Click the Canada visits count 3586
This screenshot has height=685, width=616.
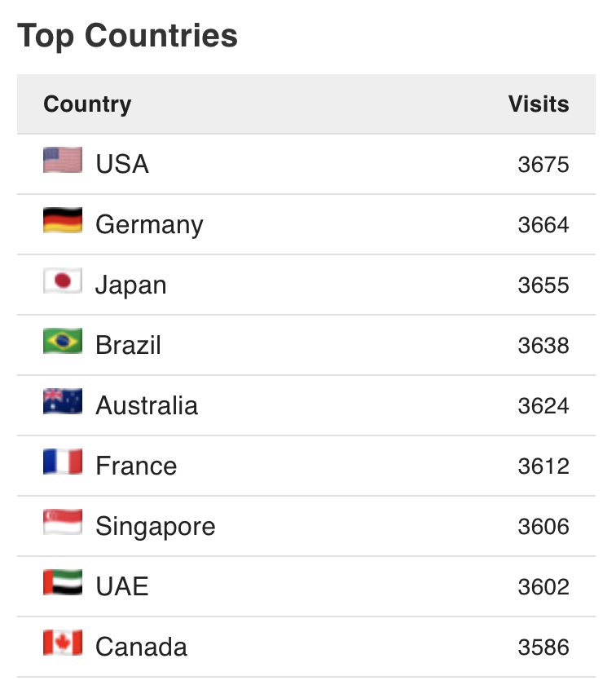tap(543, 647)
